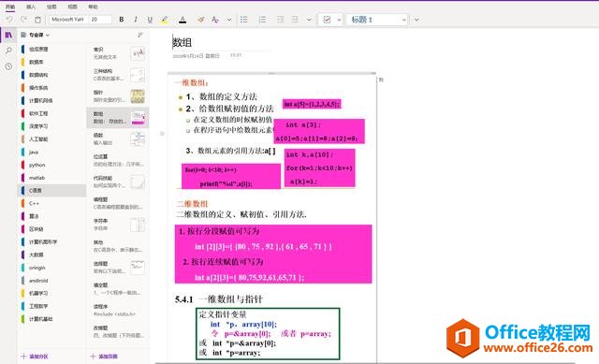Click the note container top handle

coord(271,73)
